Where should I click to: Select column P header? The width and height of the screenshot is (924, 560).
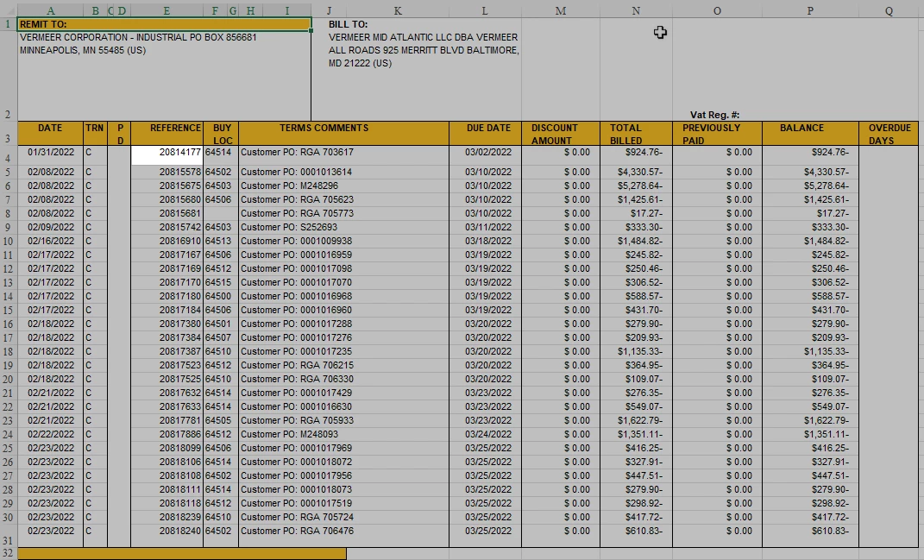(810, 10)
